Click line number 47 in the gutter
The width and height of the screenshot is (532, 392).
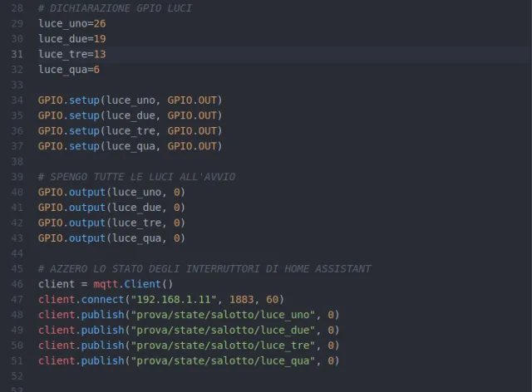[17, 299]
